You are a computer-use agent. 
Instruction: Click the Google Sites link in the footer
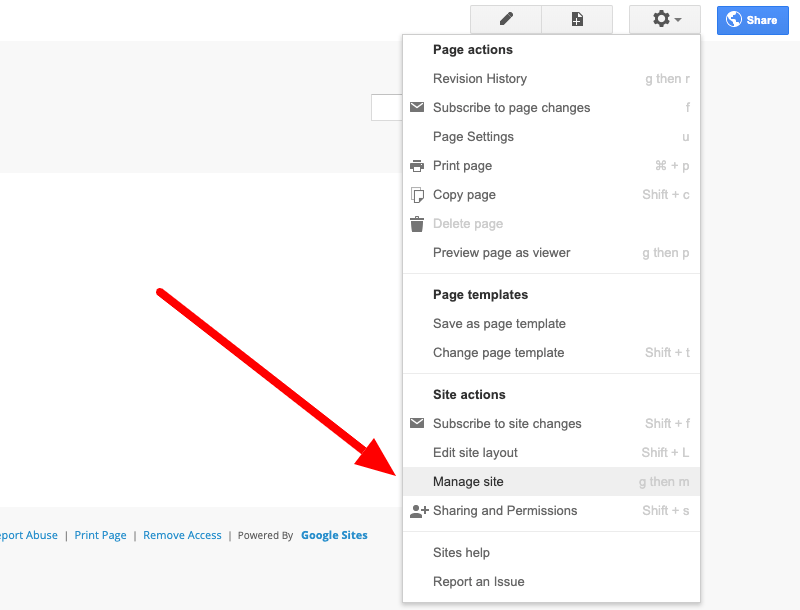[x=334, y=535]
